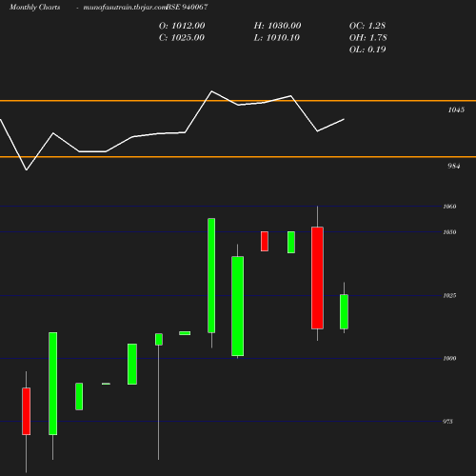The height and width of the screenshot is (476, 476).
Task: Click the tall red candlestick body below 1050
Action: (317, 278)
